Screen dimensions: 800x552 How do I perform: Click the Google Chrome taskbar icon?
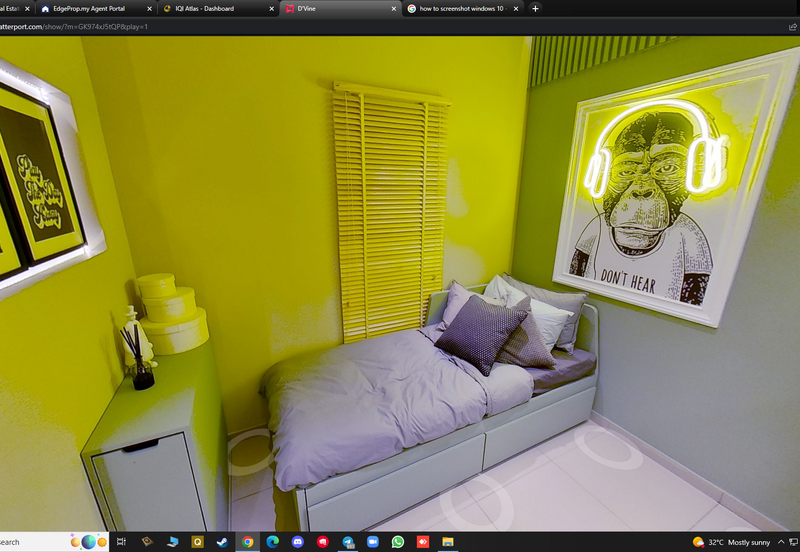(247, 542)
